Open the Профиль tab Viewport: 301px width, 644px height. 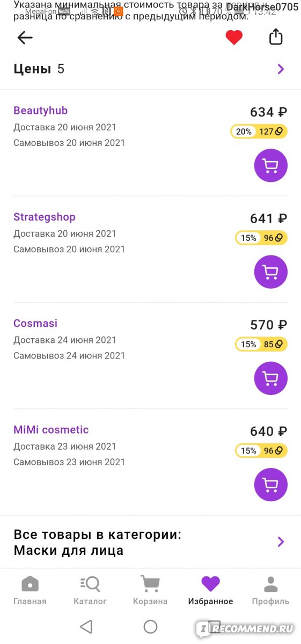click(270, 590)
